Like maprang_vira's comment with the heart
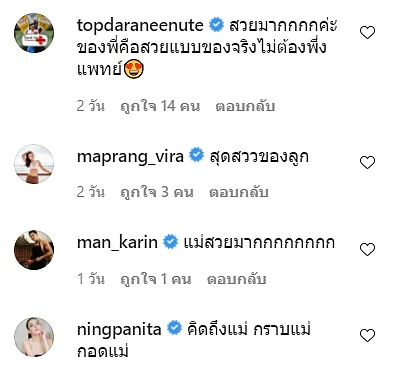Screen dimensions: 401x376 pyautogui.click(x=368, y=162)
